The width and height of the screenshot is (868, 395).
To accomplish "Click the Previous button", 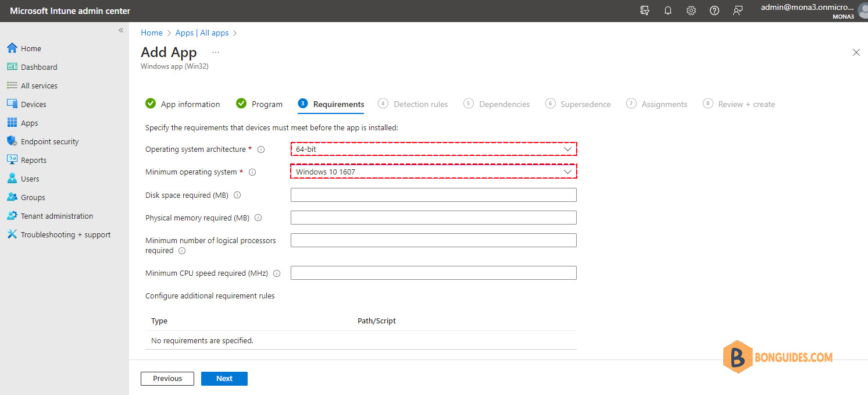I will pos(167,378).
